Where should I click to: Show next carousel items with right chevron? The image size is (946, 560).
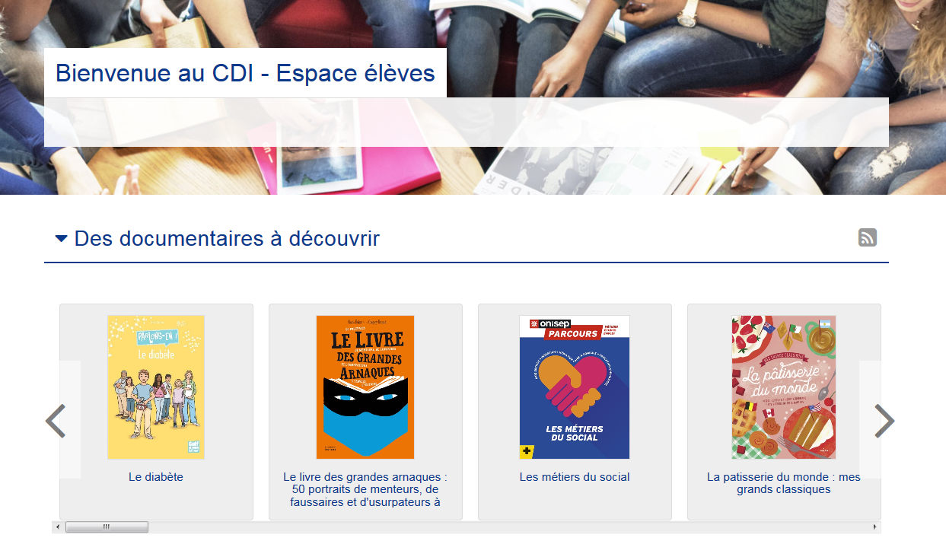[x=884, y=421]
